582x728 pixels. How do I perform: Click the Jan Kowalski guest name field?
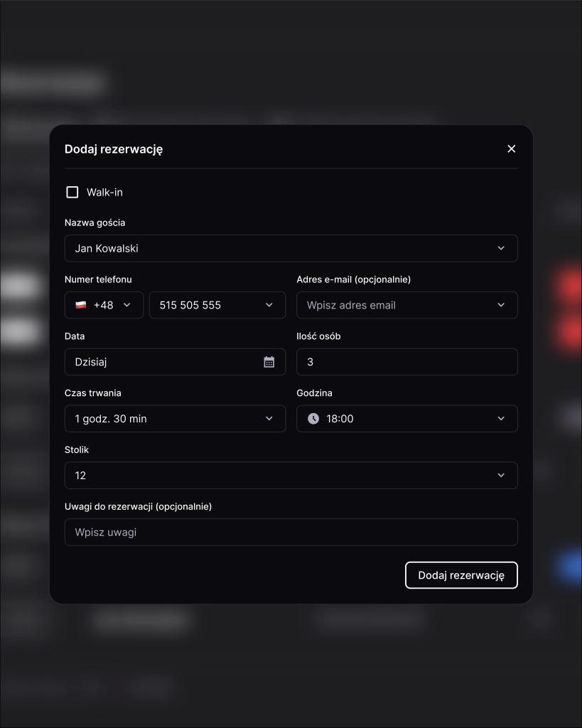[291, 248]
